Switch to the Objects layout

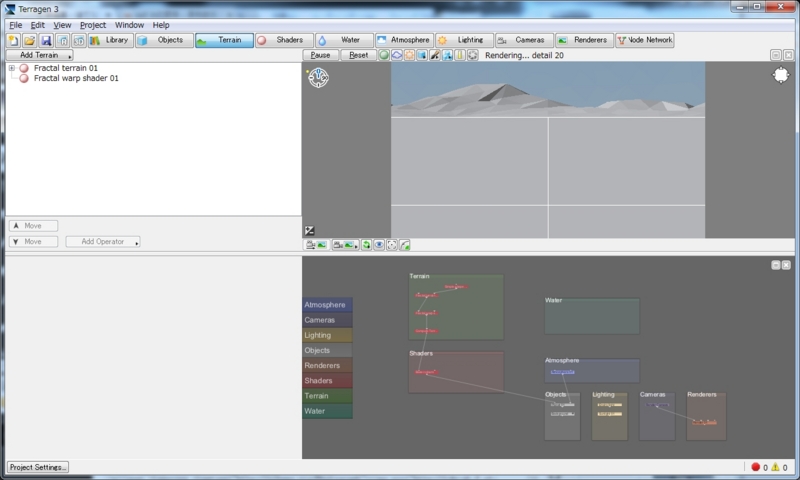(164, 40)
